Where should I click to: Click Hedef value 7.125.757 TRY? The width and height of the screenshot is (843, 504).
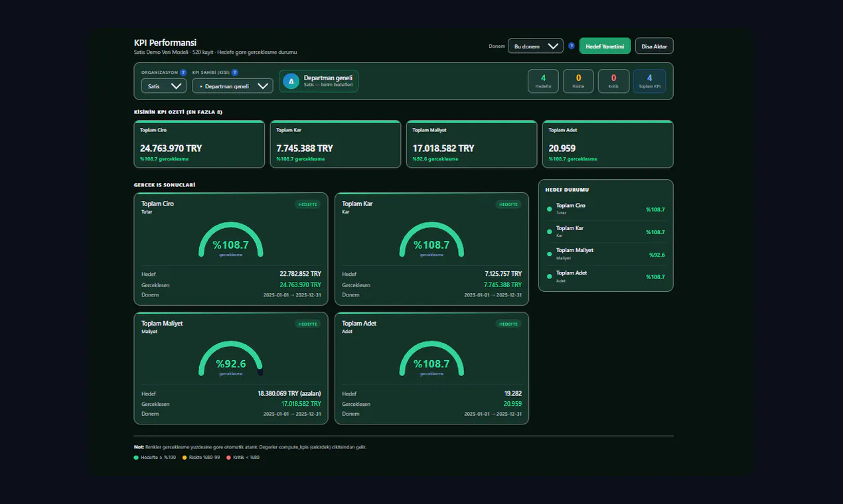(x=503, y=274)
